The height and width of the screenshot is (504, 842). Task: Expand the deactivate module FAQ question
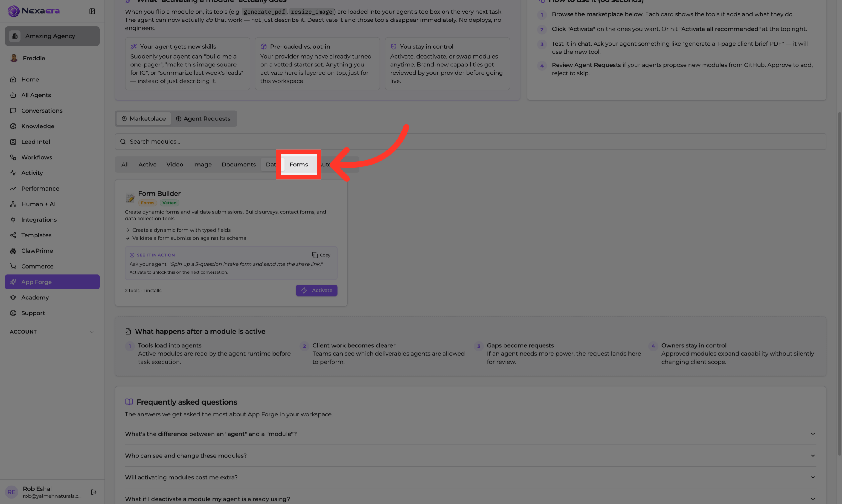471,499
